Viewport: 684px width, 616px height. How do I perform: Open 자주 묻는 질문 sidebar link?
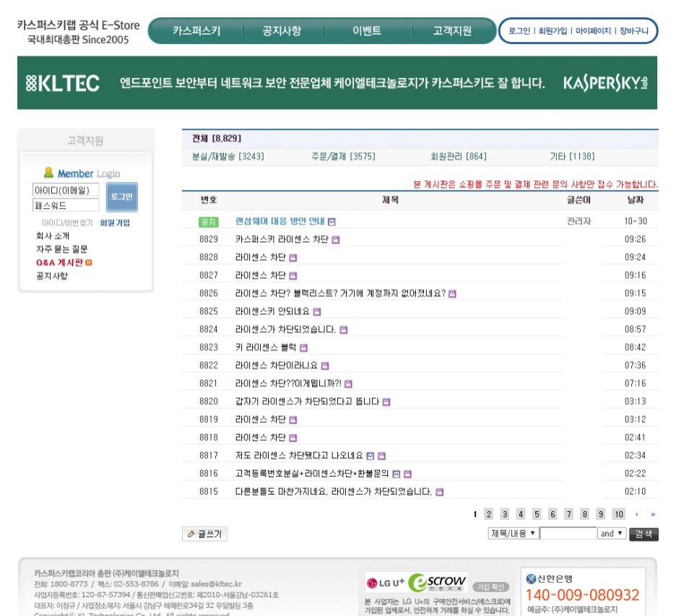pyautogui.click(x=62, y=249)
